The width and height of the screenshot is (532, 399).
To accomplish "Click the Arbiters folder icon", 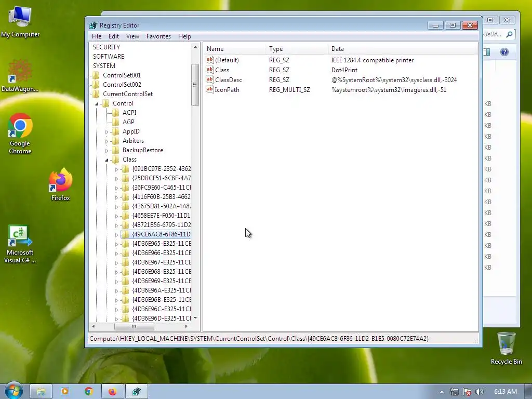I will (116, 140).
